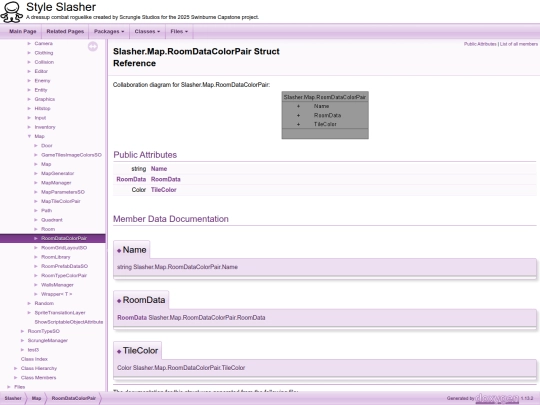Screen dimensions: 540x405
Task: Open the Packages dropdown menu
Action: pos(109,31)
